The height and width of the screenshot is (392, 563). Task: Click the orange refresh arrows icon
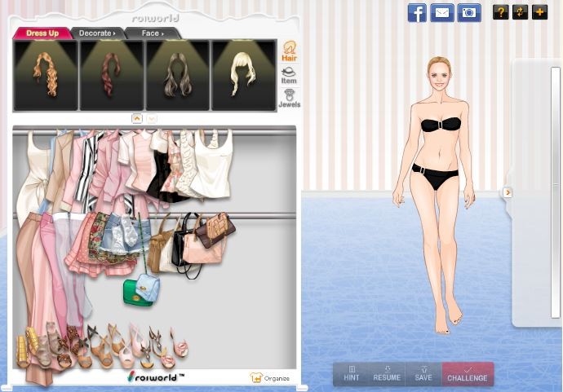[x=520, y=12]
